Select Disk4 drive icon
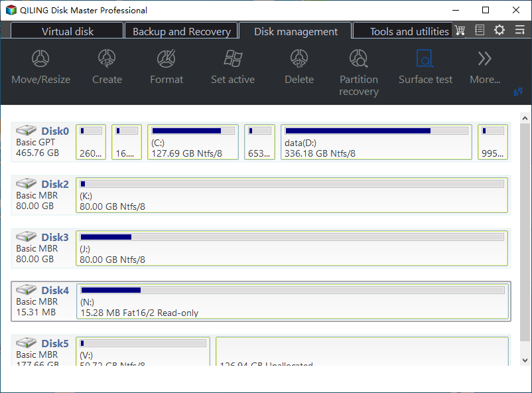 tap(26, 289)
